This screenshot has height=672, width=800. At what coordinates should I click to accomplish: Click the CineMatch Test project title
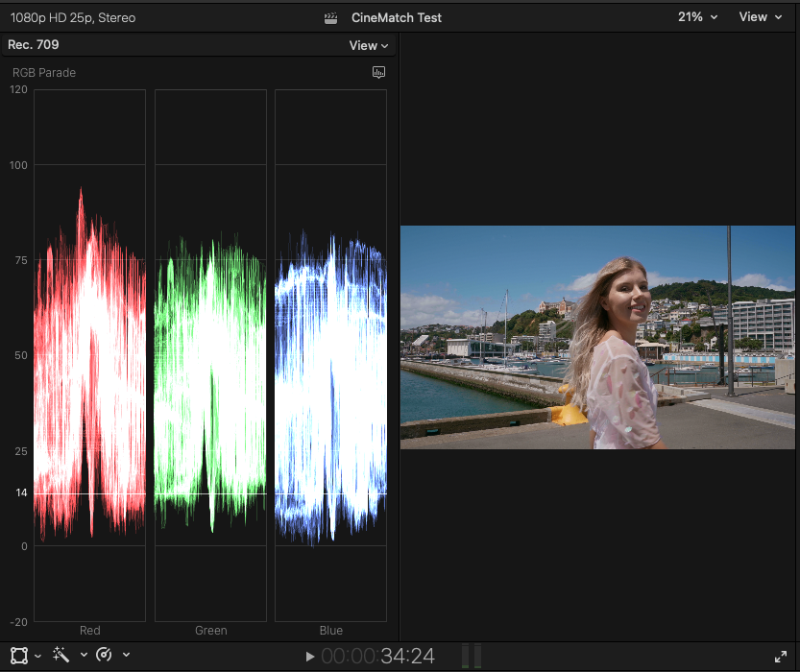click(x=397, y=17)
